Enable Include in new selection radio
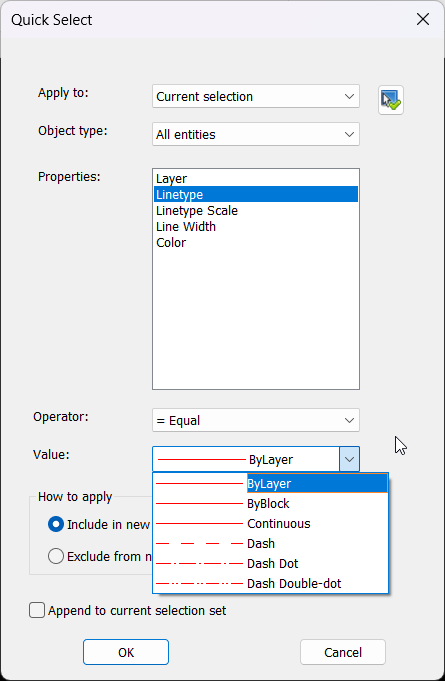This screenshot has height=681, width=445. click(56, 525)
